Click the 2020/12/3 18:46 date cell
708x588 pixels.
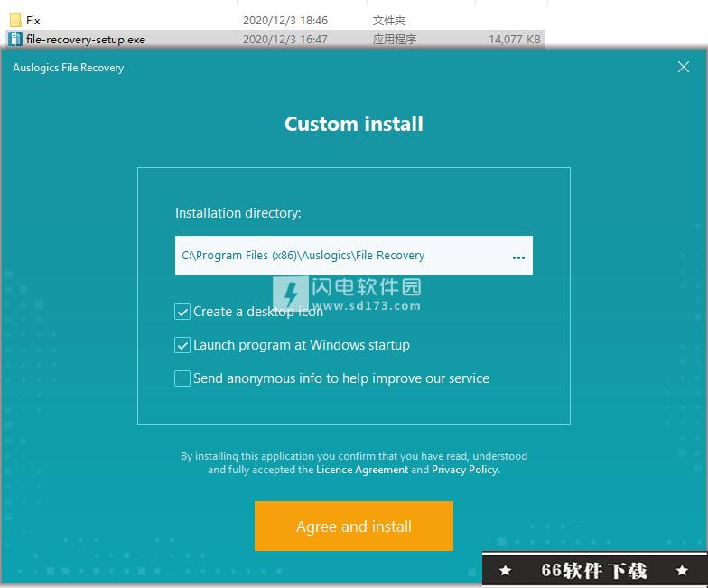coord(285,20)
